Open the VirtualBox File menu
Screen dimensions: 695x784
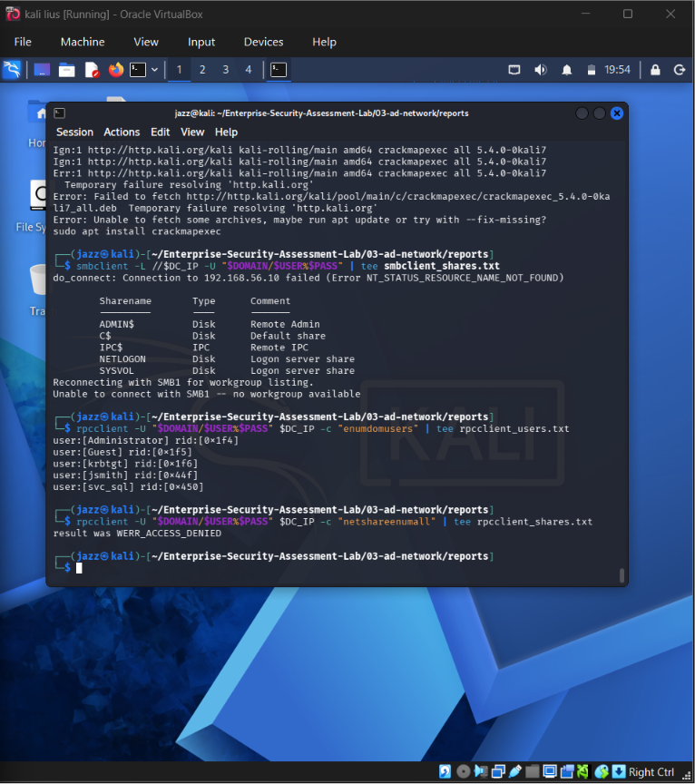click(23, 42)
